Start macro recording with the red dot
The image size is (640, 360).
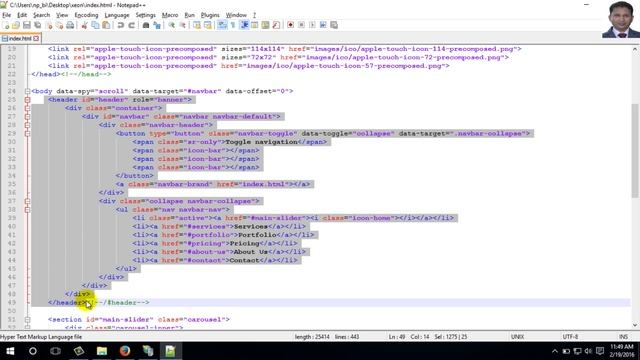[291, 25]
